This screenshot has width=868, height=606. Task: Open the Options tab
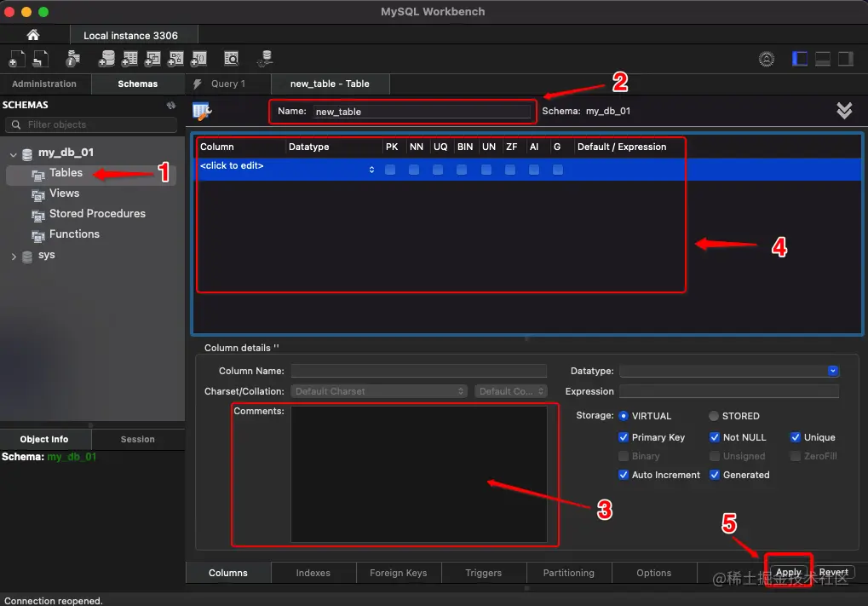[x=653, y=573]
